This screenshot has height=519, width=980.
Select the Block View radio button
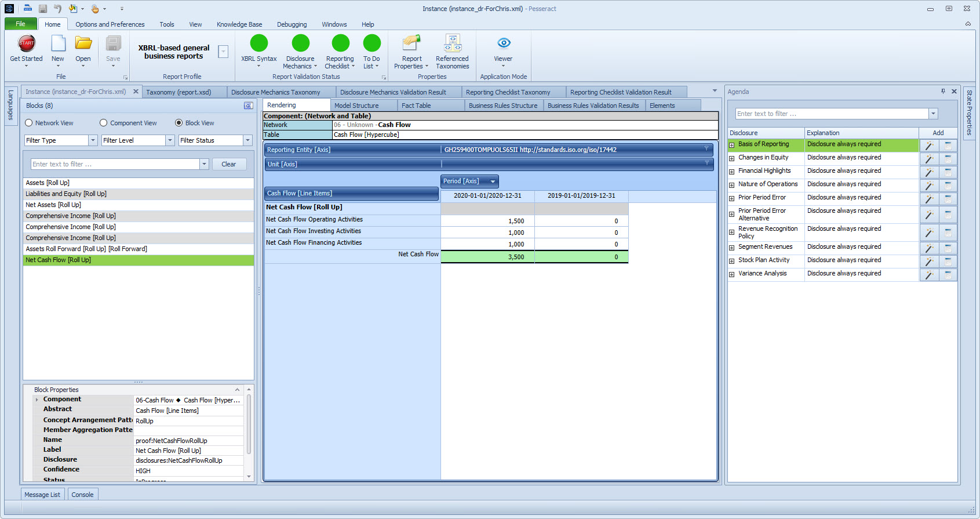click(178, 123)
